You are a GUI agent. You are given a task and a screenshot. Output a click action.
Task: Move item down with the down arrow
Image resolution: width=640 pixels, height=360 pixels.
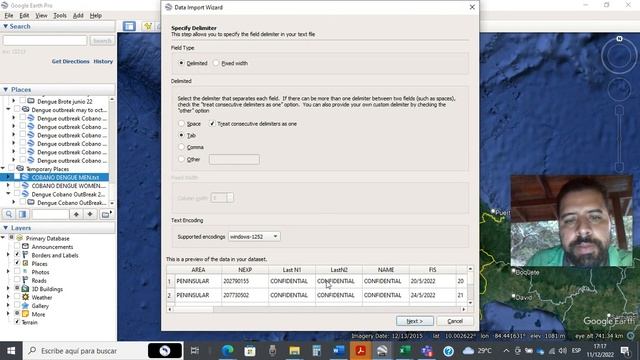90,214
